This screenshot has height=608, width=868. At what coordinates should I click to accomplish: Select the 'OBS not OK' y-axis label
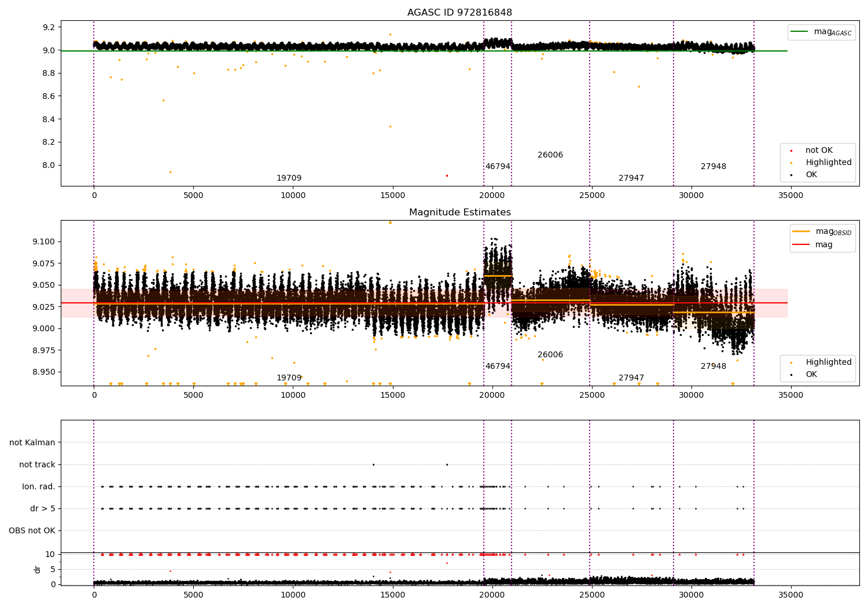[x=32, y=530]
